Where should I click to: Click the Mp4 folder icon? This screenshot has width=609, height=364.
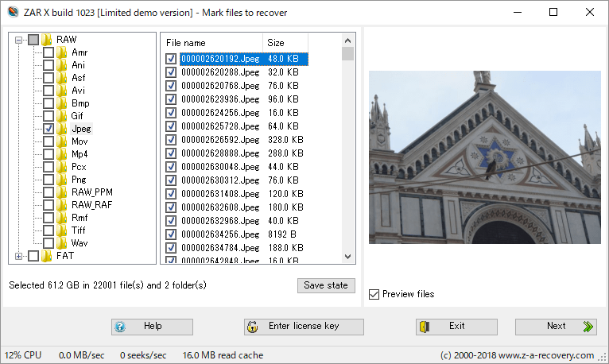62,154
